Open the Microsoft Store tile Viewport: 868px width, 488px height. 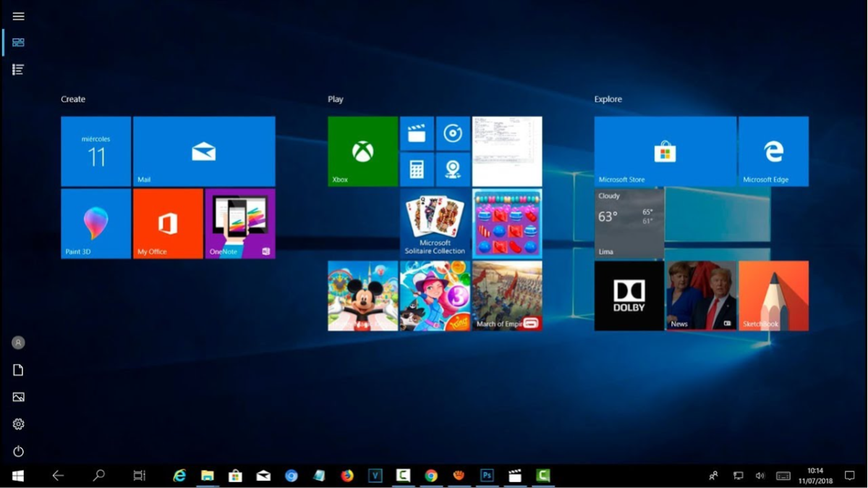pos(664,151)
